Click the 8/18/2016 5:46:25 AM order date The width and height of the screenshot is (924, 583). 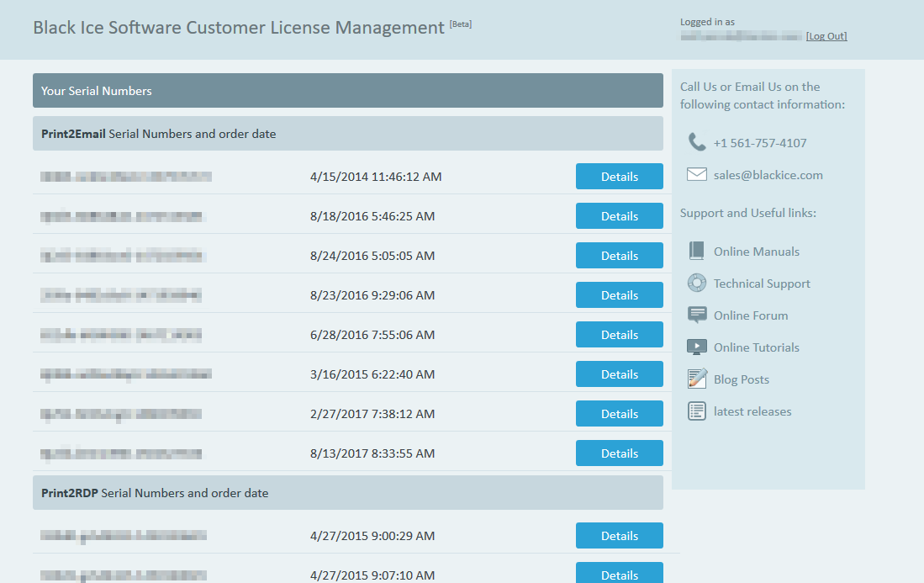372,215
